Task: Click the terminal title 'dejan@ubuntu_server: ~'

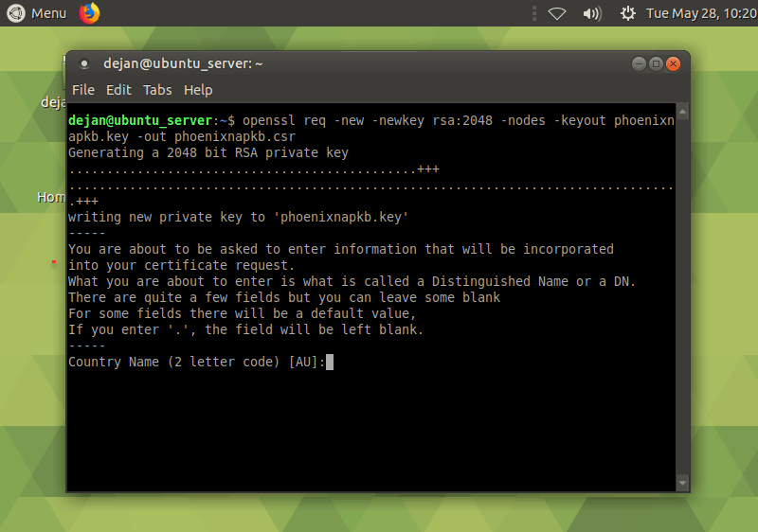Action: tap(183, 63)
